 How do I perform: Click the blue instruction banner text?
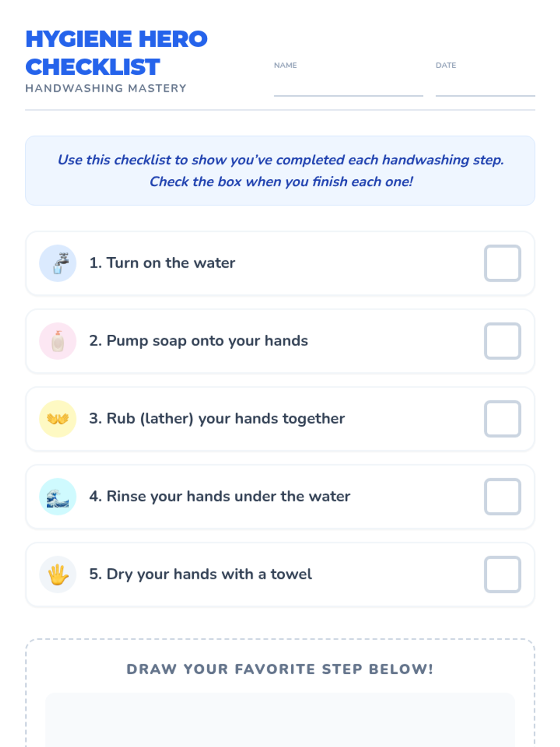280,170
